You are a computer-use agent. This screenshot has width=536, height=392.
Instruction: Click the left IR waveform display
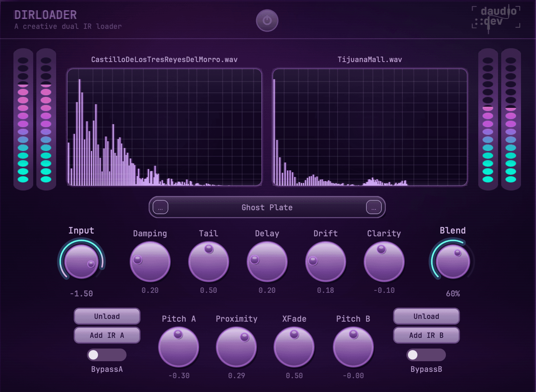coord(164,127)
